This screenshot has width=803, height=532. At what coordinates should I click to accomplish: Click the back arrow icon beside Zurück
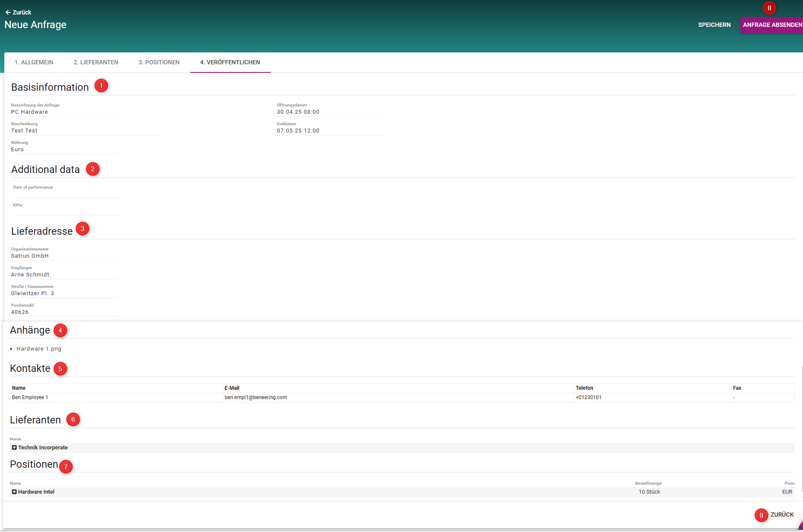8,12
